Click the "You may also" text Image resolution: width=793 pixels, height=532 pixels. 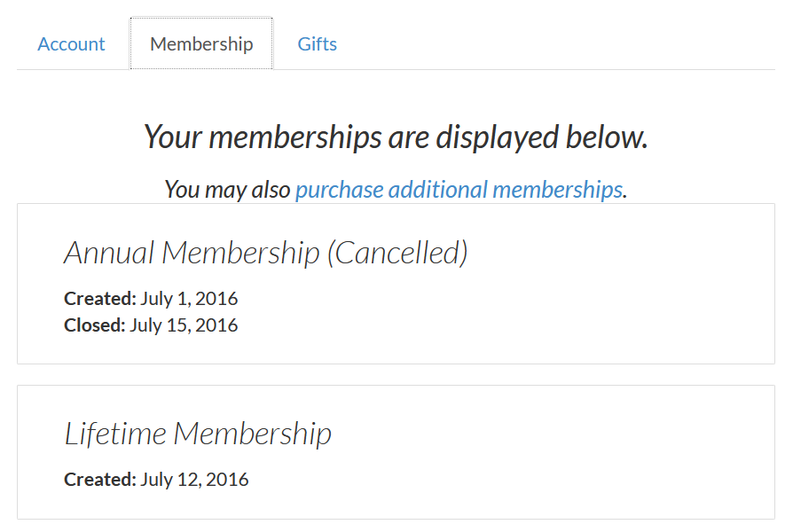(x=228, y=190)
